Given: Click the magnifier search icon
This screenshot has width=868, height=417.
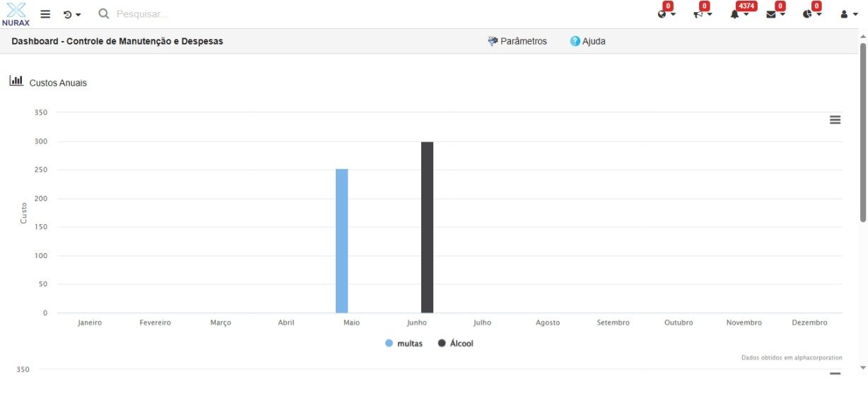Looking at the screenshot, I should pyautogui.click(x=104, y=14).
